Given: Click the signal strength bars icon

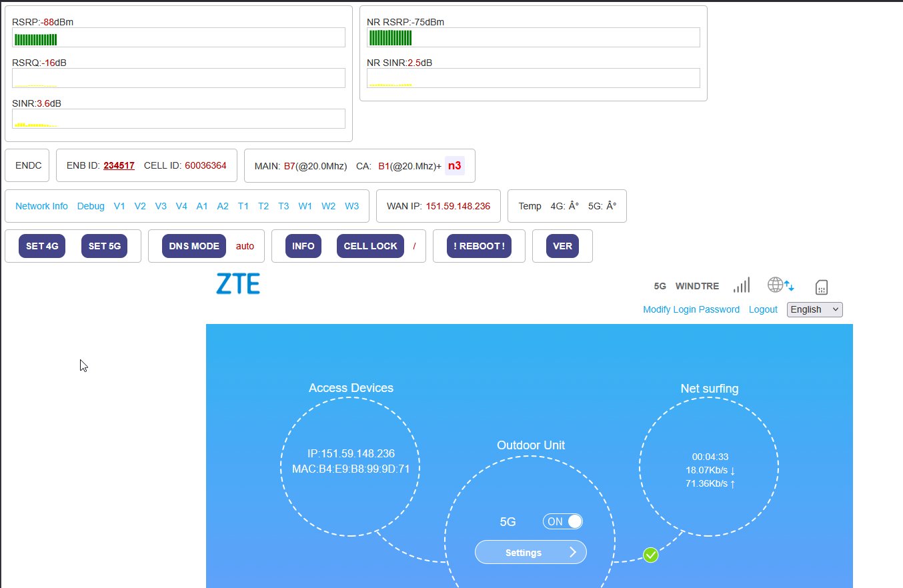Looking at the screenshot, I should click(742, 285).
